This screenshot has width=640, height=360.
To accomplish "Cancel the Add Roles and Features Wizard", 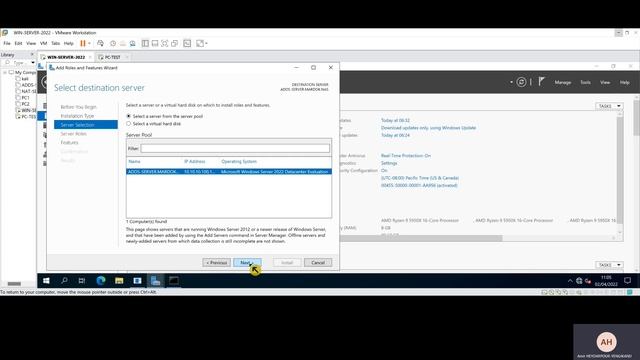I will [x=318, y=262].
